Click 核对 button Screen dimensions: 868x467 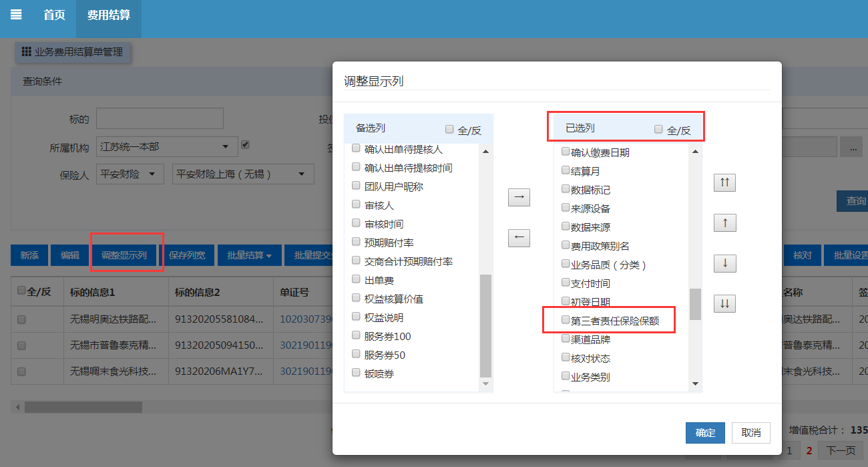pos(802,255)
